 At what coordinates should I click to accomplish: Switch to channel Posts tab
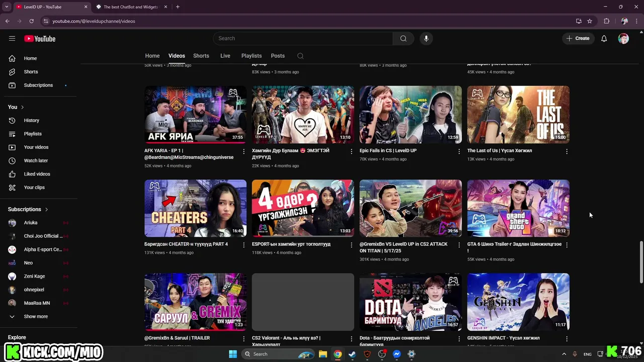tap(278, 56)
